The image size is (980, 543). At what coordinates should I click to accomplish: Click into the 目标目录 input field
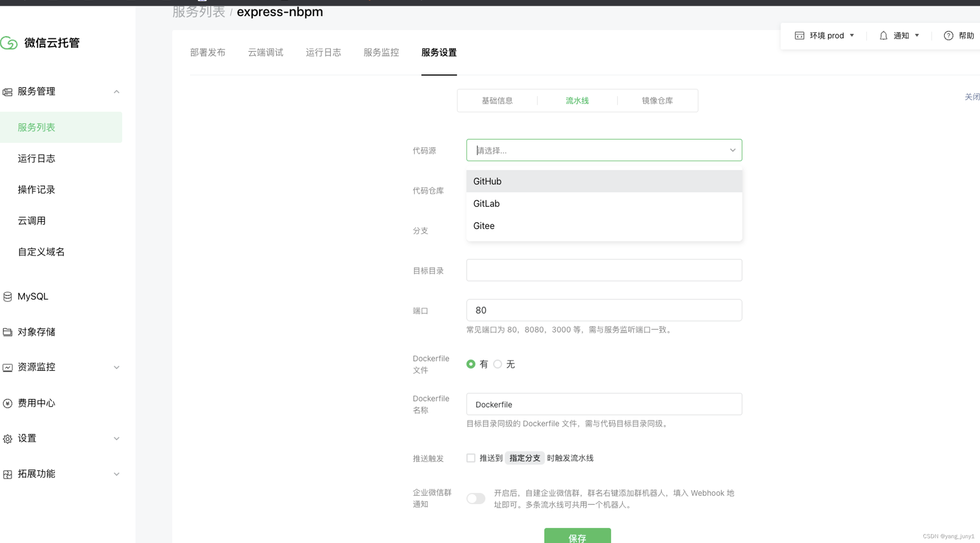pos(604,270)
